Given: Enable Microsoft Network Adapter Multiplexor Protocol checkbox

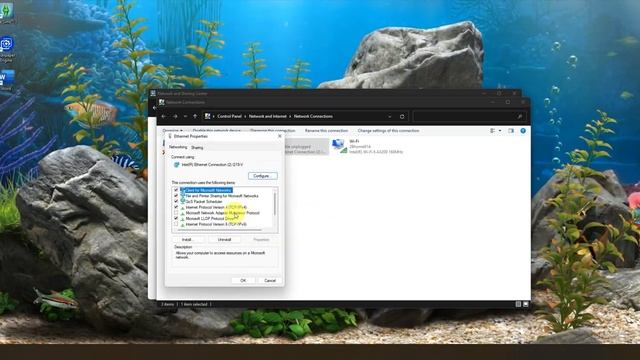Looking at the screenshot, I should click(176, 213).
